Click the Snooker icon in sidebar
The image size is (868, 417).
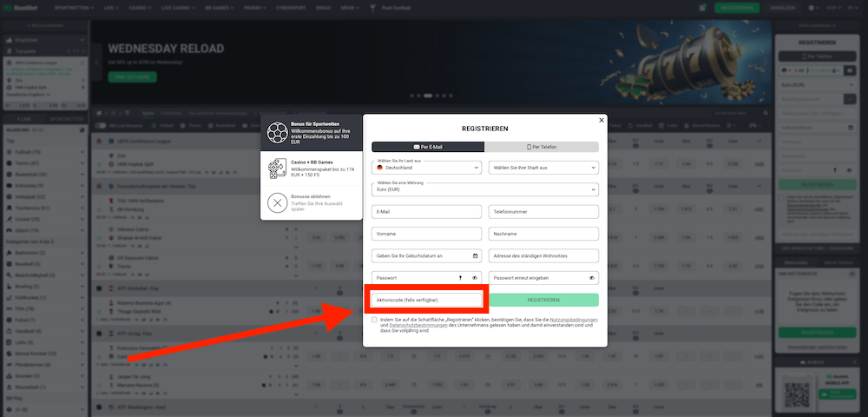coord(10,375)
